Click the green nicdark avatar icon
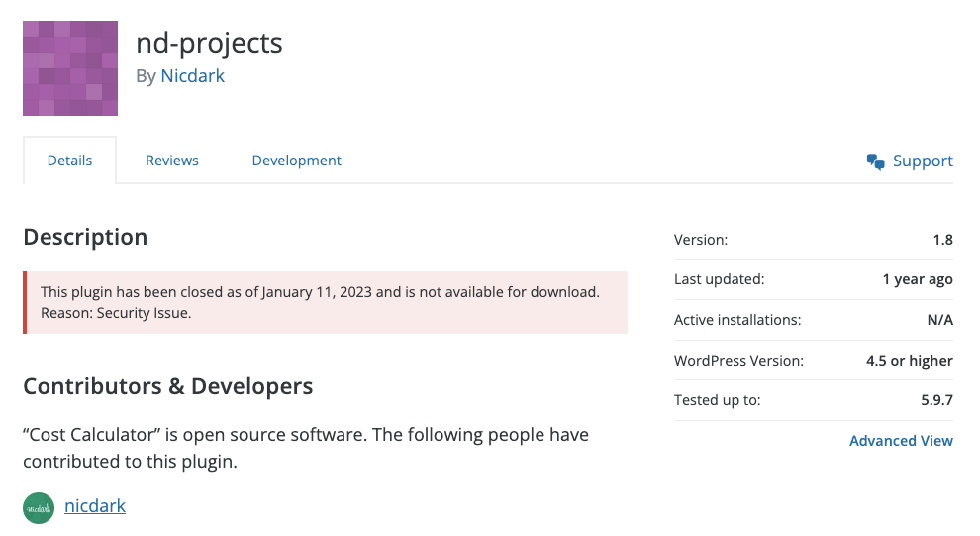The height and width of the screenshot is (536, 980). (x=38, y=507)
